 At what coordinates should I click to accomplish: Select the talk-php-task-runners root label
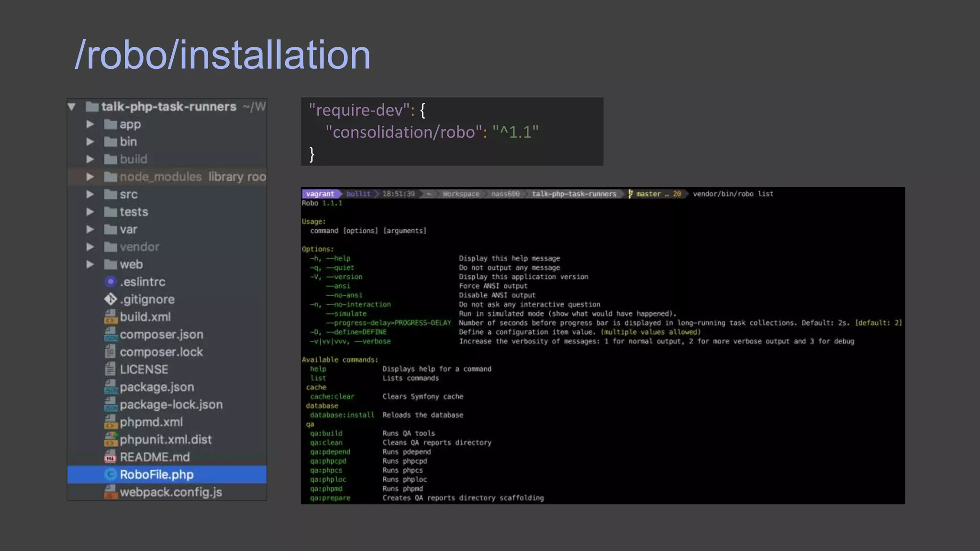click(169, 107)
